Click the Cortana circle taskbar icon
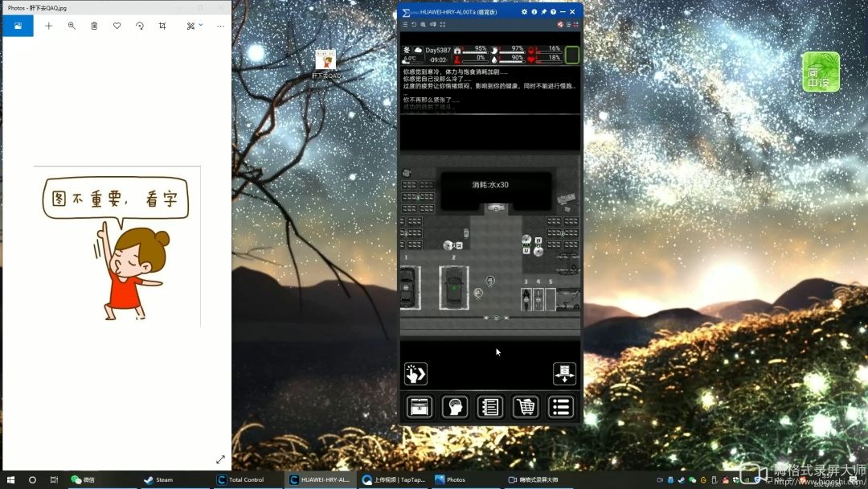868x489 pixels. [x=32, y=479]
